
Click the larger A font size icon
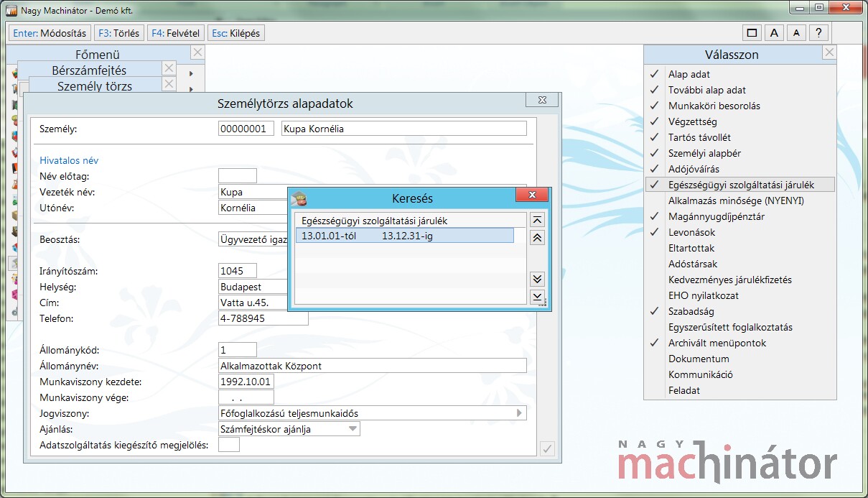774,33
